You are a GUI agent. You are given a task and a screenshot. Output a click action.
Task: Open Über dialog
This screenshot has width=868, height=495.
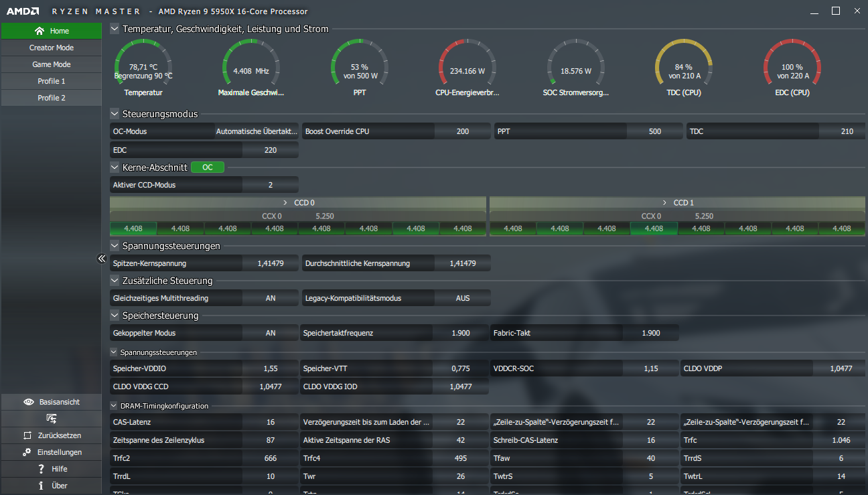point(51,486)
